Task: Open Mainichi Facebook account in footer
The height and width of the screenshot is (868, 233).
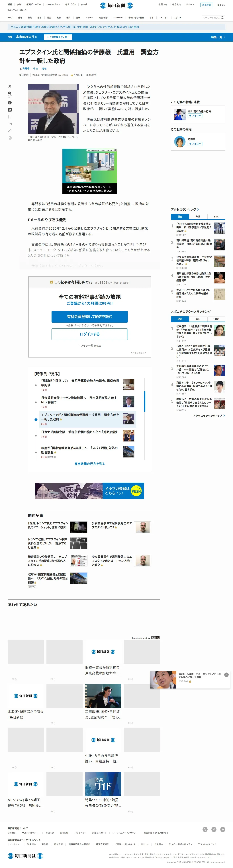Action: tap(214, 829)
